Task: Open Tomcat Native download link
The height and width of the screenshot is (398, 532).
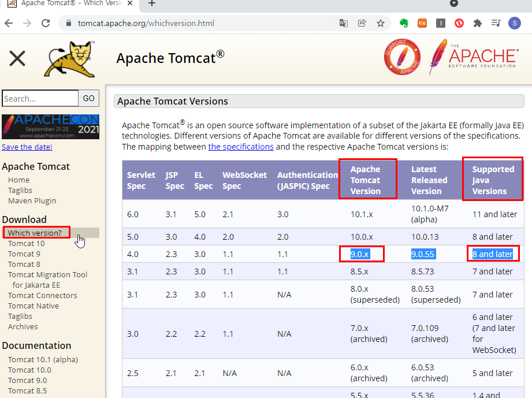Action: (34, 306)
